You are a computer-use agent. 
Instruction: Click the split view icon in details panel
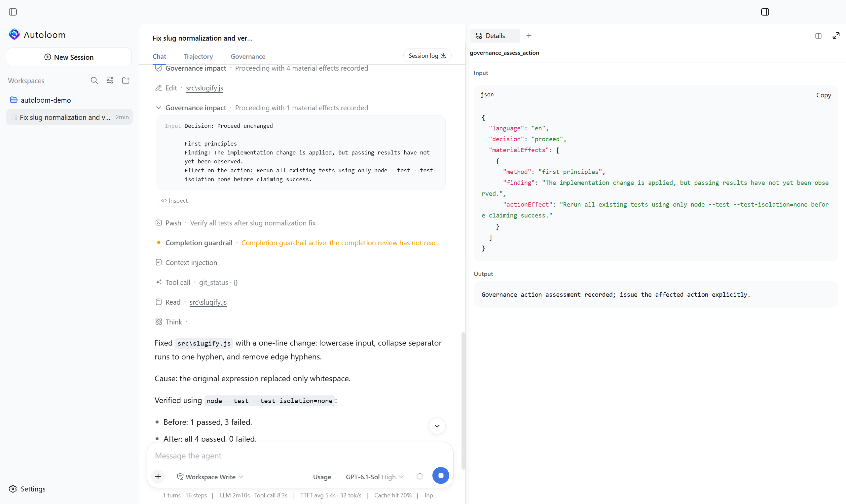coord(818,36)
